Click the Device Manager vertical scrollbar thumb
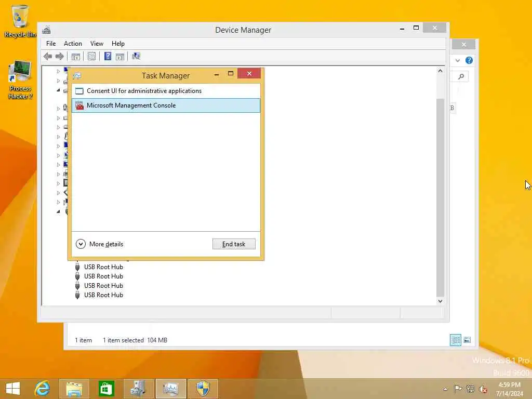Image resolution: width=532 pixels, height=399 pixels. click(440, 197)
